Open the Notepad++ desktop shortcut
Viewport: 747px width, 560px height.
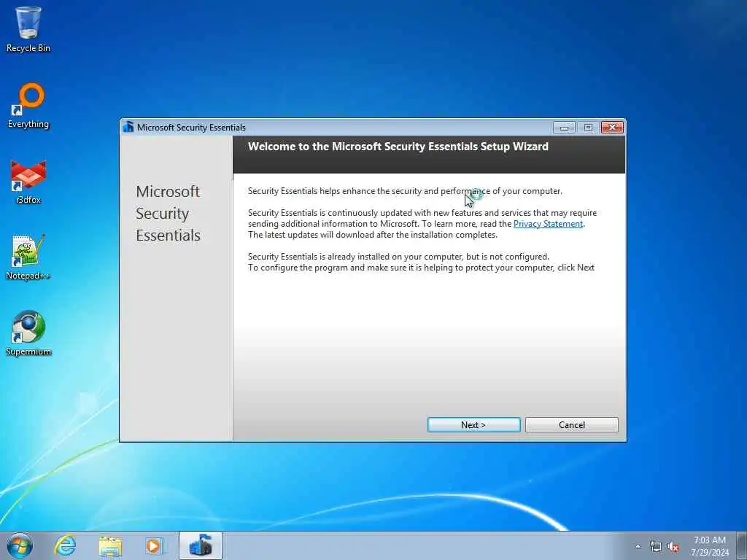click(28, 257)
